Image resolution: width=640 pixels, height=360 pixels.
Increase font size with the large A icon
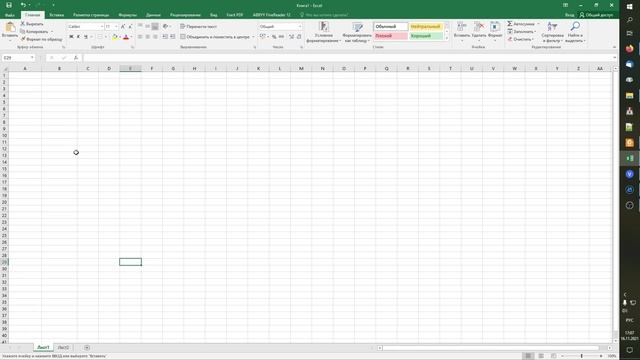[123, 27]
